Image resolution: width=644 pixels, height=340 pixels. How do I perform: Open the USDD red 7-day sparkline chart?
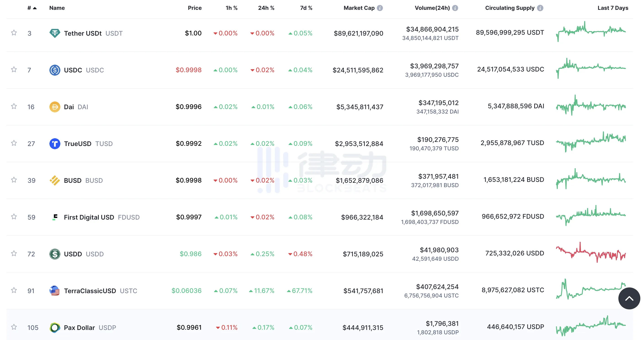coord(591,253)
